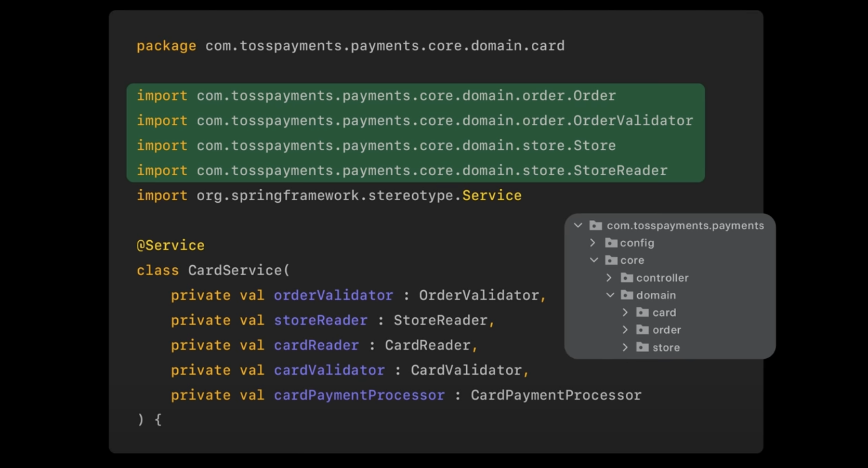Click the controller folder icon

[627, 278]
